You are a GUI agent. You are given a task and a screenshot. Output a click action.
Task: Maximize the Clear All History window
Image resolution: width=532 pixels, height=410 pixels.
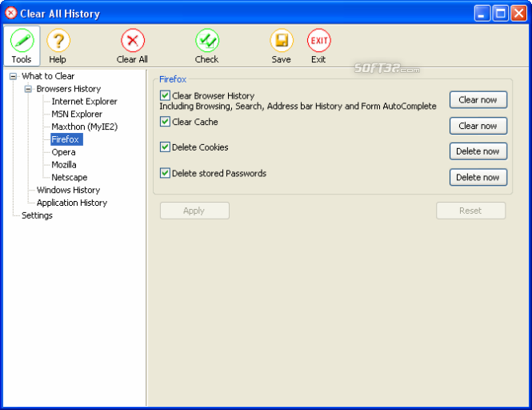500,14
